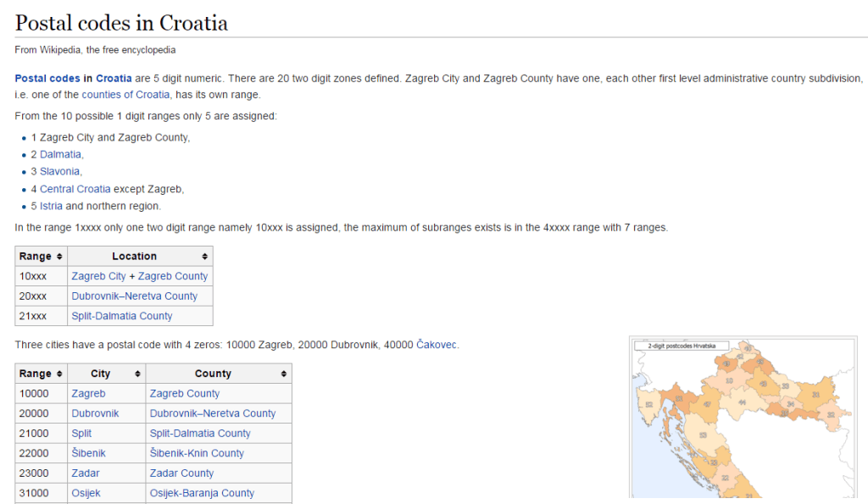Open Zagreb City link in 10xxx row

pos(98,276)
